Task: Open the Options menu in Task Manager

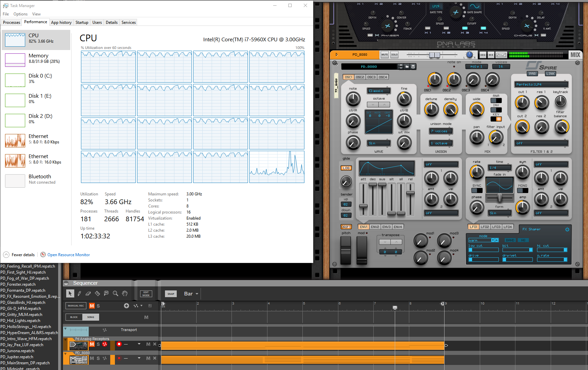Action: [20, 14]
